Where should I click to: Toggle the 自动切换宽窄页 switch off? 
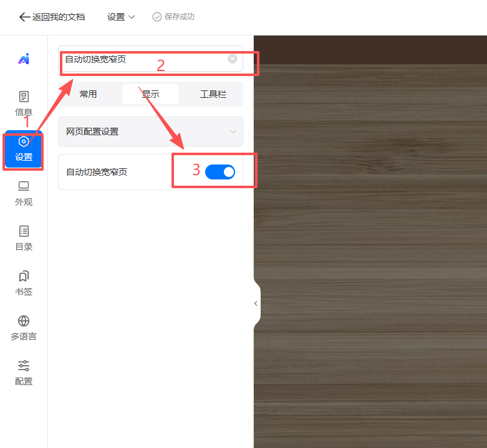220,172
